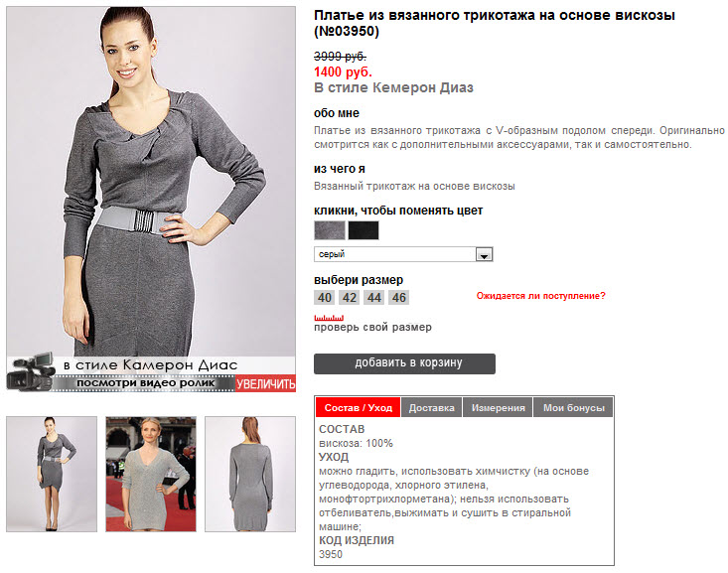Open the Cameron Diaz red carpet thumbnail
Viewport: 728px width, 573px height.
click(151, 474)
